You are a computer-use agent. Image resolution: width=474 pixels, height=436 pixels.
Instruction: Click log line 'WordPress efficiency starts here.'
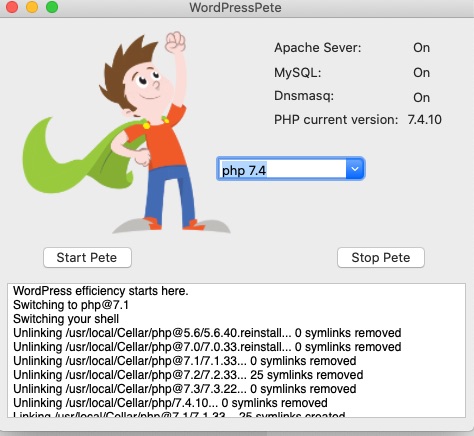[101, 291]
